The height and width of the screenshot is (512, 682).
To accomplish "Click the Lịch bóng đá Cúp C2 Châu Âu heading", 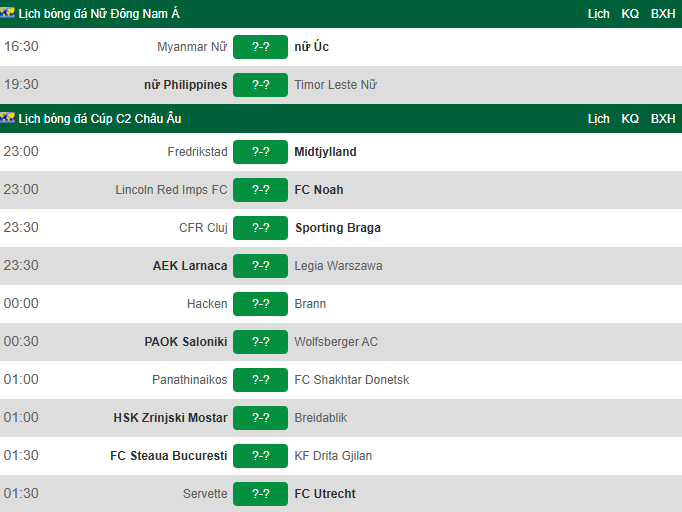I will pyautogui.click(x=100, y=119).
